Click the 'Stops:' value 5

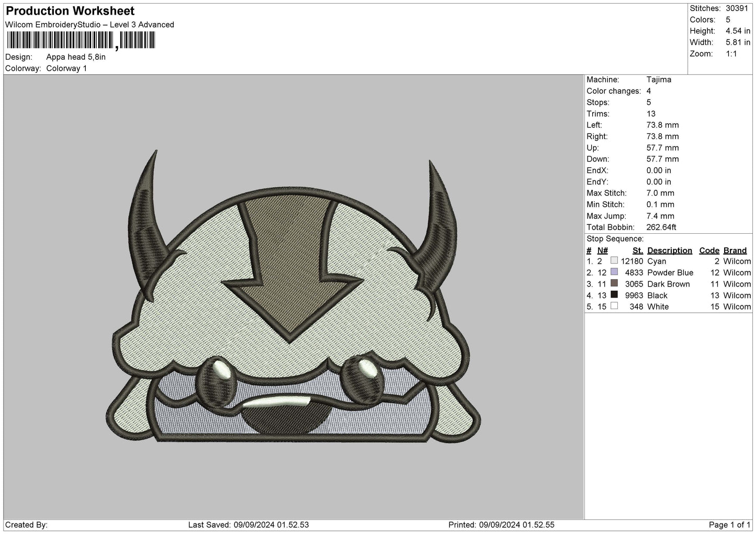point(649,103)
